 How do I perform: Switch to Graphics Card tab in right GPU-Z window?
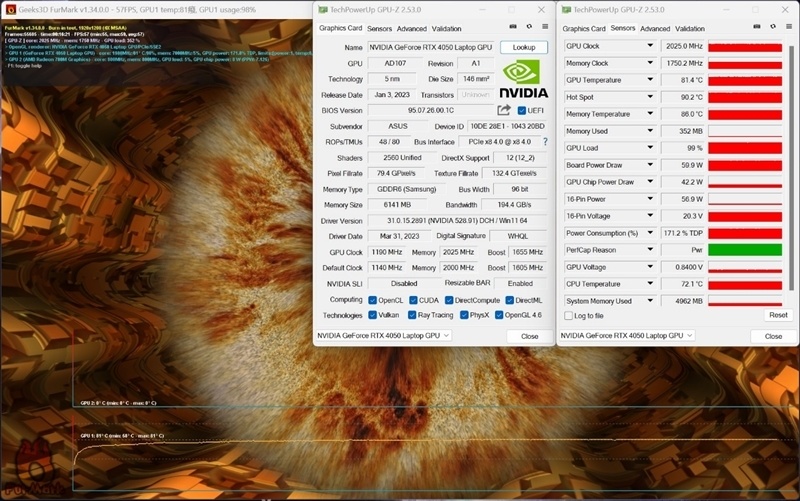tap(584, 29)
